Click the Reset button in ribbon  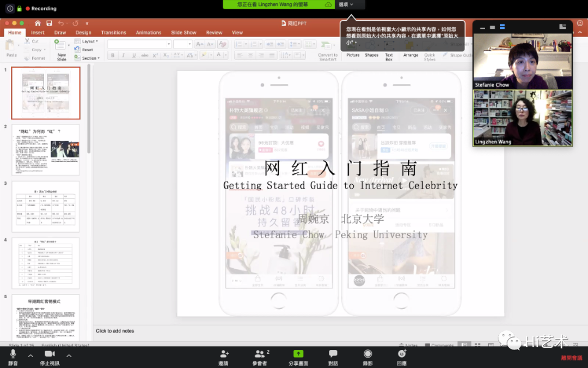tap(84, 50)
